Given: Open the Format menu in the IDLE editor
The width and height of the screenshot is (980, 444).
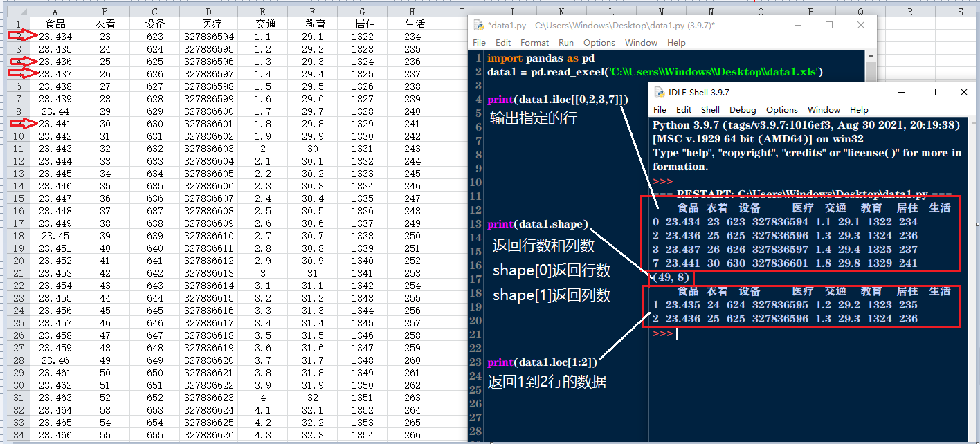Looking at the screenshot, I should [534, 42].
